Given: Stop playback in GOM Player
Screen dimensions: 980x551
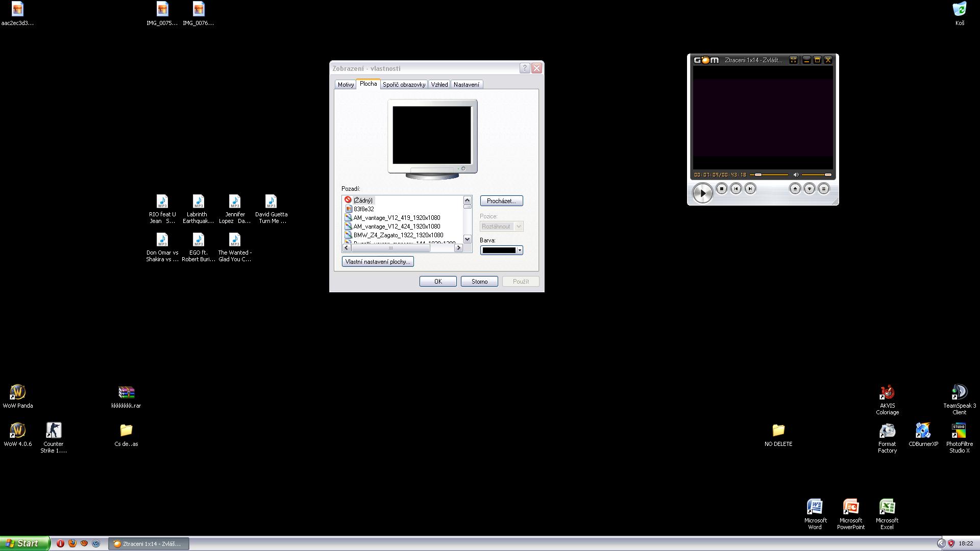Looking at the screenshot, I should tap(721, 189).
